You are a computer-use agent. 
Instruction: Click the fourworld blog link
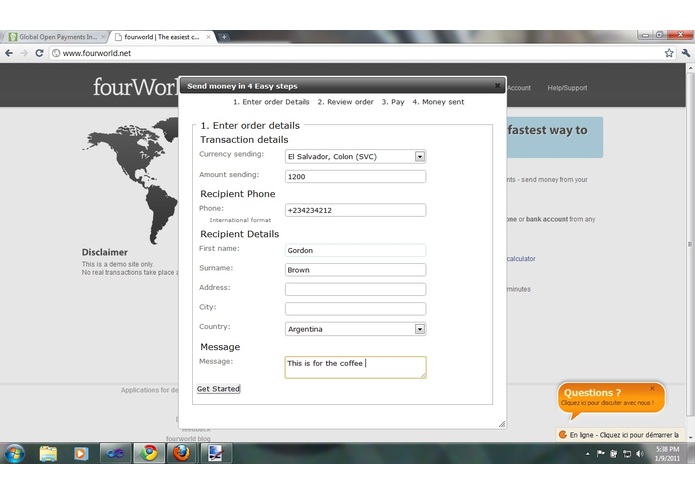click(x=188, y=439)
